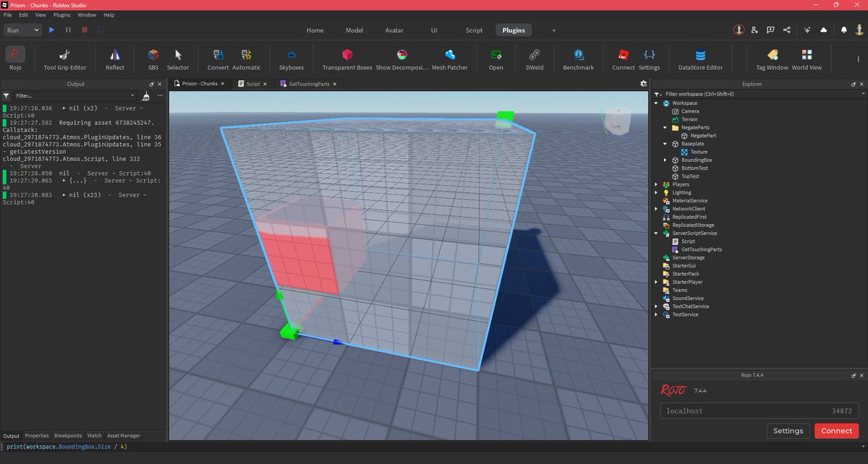Click the LSP Connect plugin icon
The width and height of the screenshot is (868, 464).
pos(624,59)
